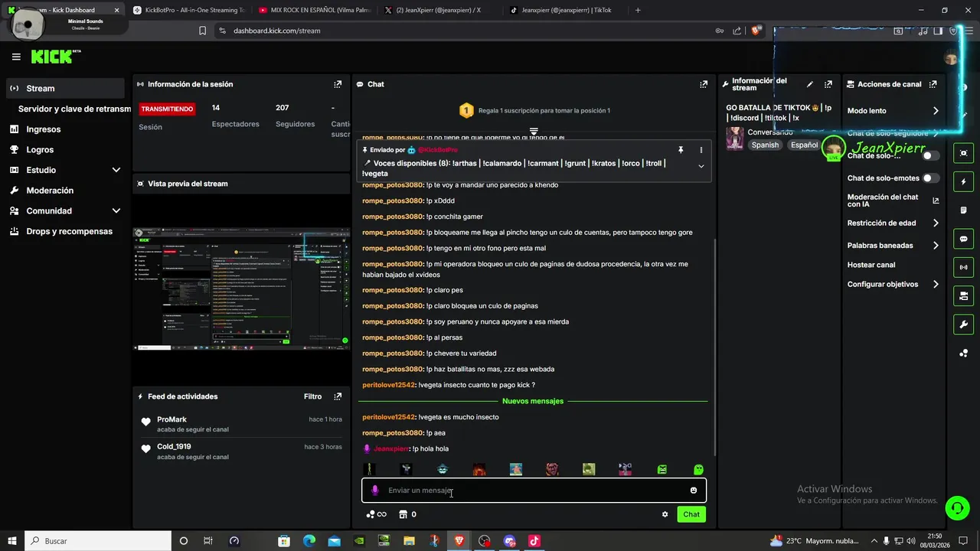Viewport: 980px width, 551px height.
Task: Click the Kick logo
Action: tap(55, 57)
